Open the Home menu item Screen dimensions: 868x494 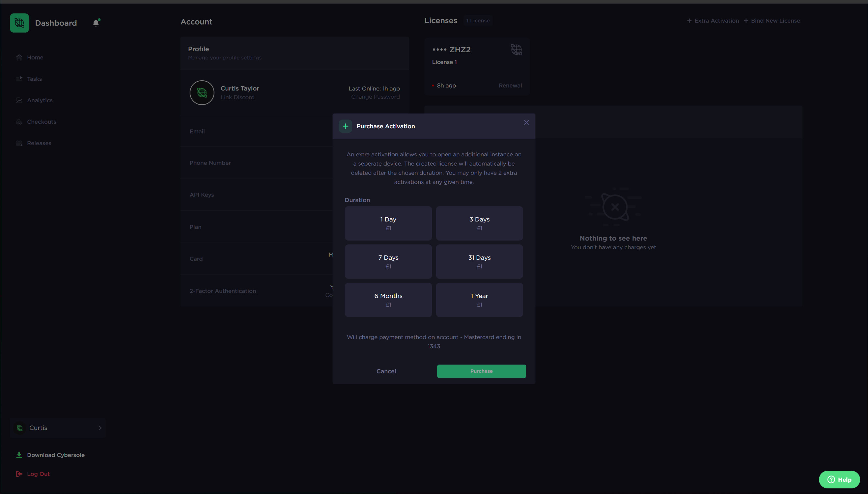35,57
